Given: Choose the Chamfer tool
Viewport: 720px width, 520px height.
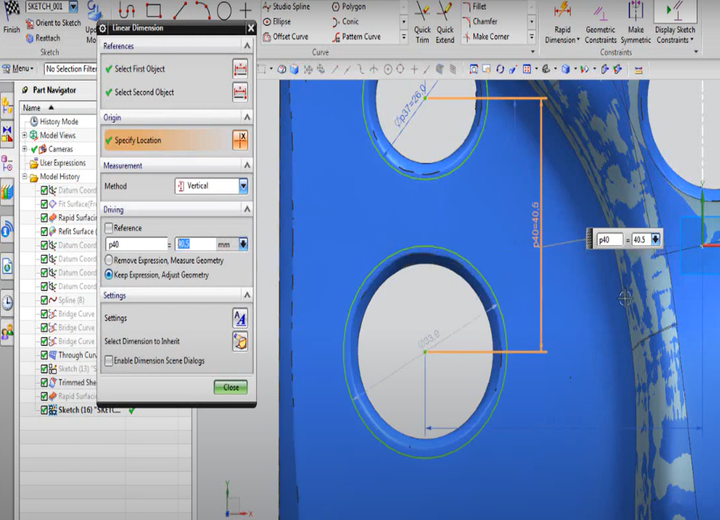Looking at the screenshot, I should click(480, 22).
